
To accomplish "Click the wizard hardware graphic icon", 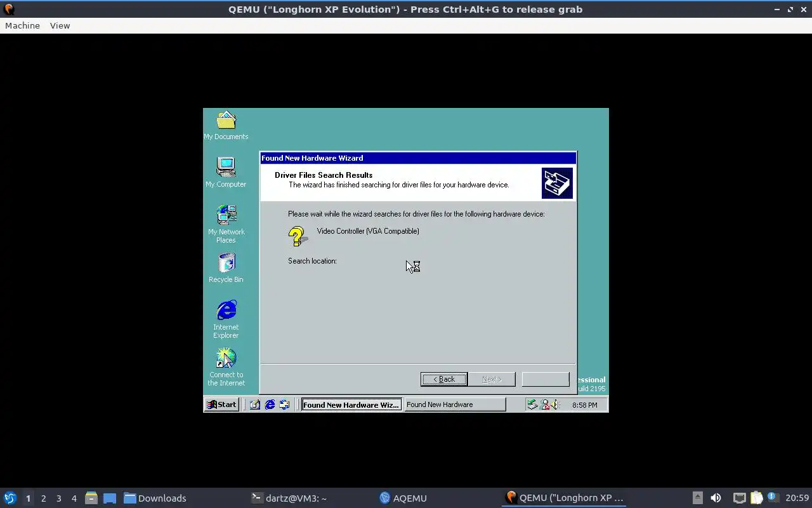I will 557,183.
